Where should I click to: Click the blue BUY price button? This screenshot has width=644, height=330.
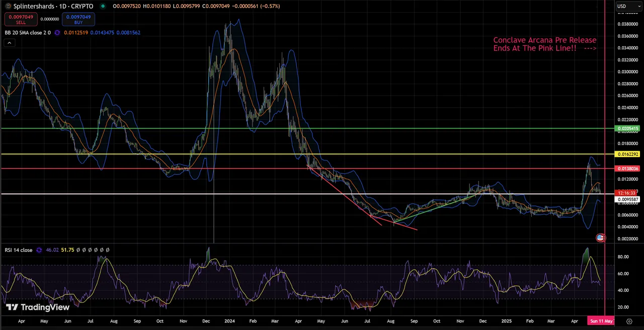click(x=78, y=19)
